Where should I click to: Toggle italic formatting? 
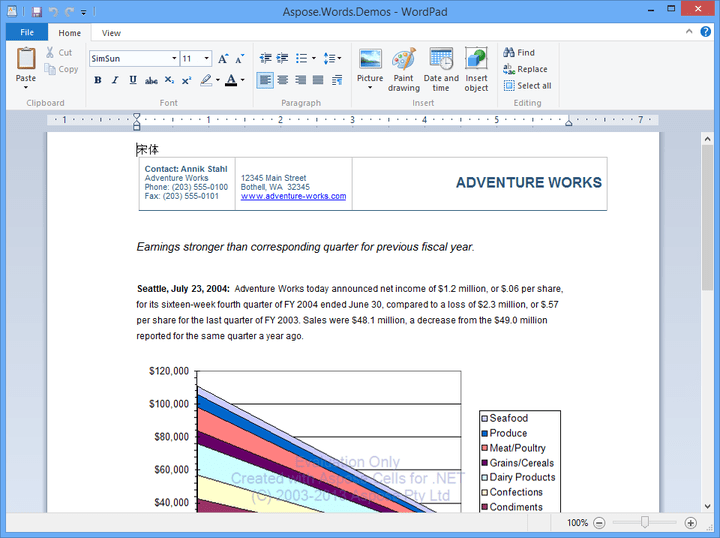[115, 80]
